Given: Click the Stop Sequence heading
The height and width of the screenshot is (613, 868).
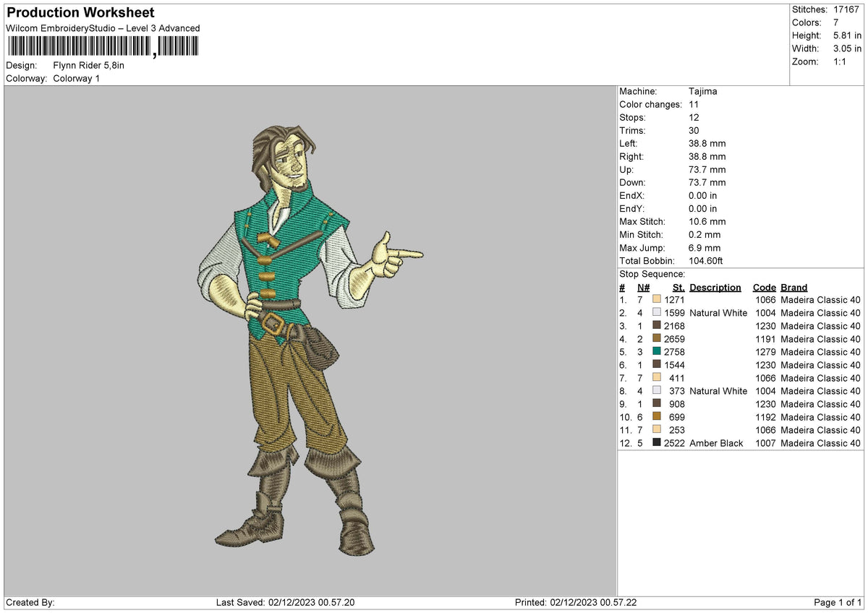Looking at the screenshot, I should pyautogui.click(x=652, y=274).
